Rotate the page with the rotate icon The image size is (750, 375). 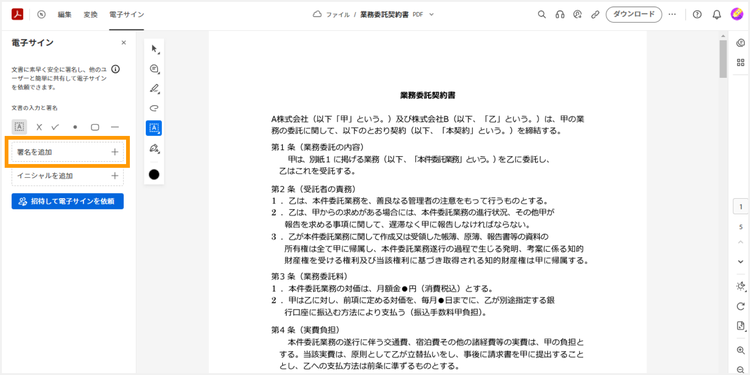coord(740,306)
